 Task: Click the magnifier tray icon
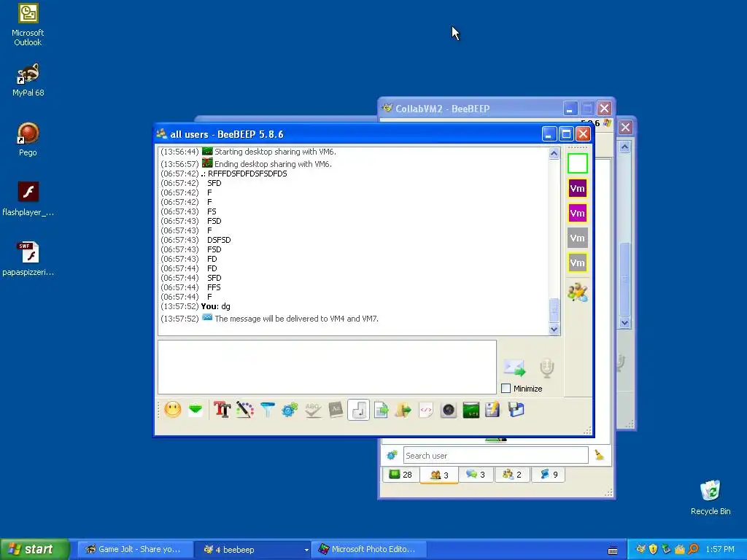(x=693, y=549)
